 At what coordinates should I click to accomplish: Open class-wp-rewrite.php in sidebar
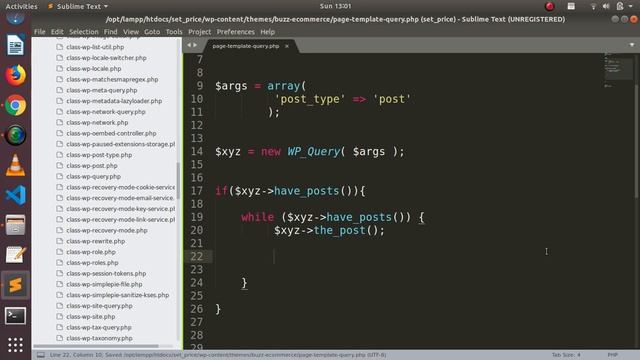tap(96, 241)
